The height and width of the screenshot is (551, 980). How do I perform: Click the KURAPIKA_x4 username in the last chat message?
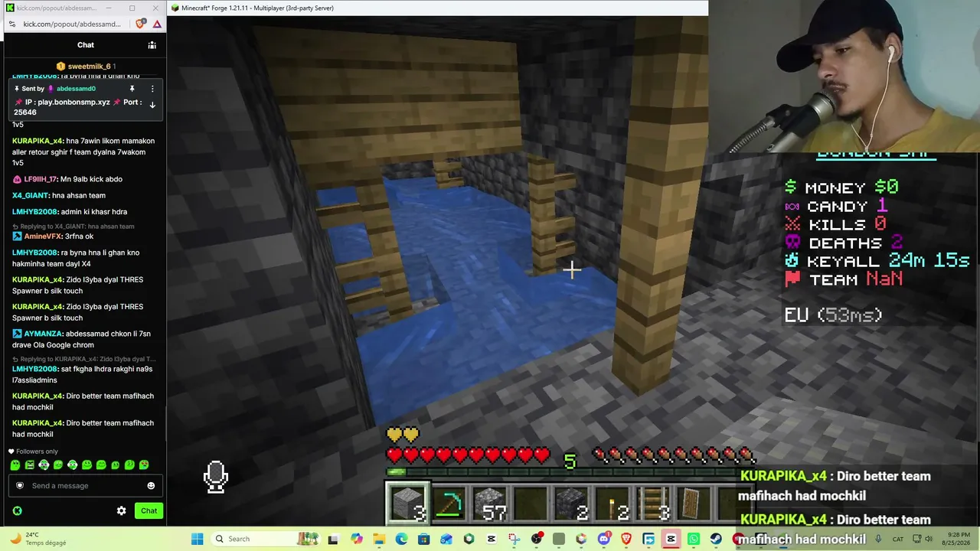click(38, 423)
